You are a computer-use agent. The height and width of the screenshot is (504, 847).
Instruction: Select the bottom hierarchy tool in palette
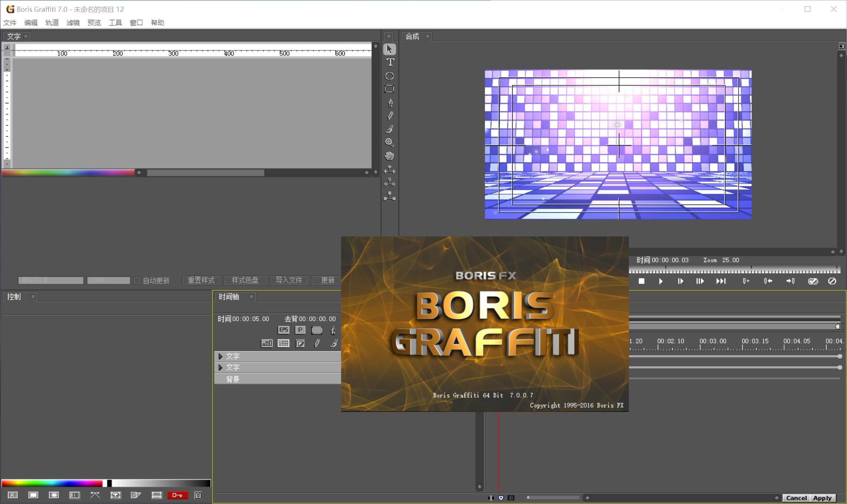tap(389, 196)
